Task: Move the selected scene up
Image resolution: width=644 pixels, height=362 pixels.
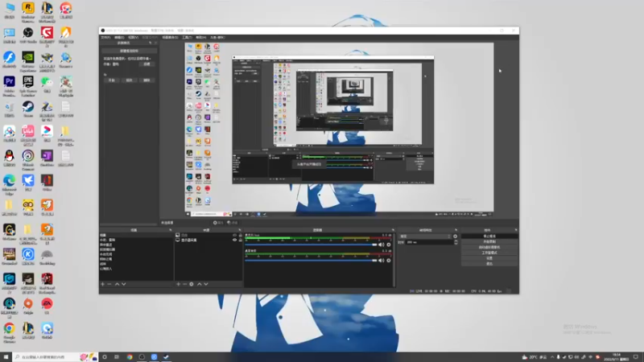Action: tap(117, 284)
